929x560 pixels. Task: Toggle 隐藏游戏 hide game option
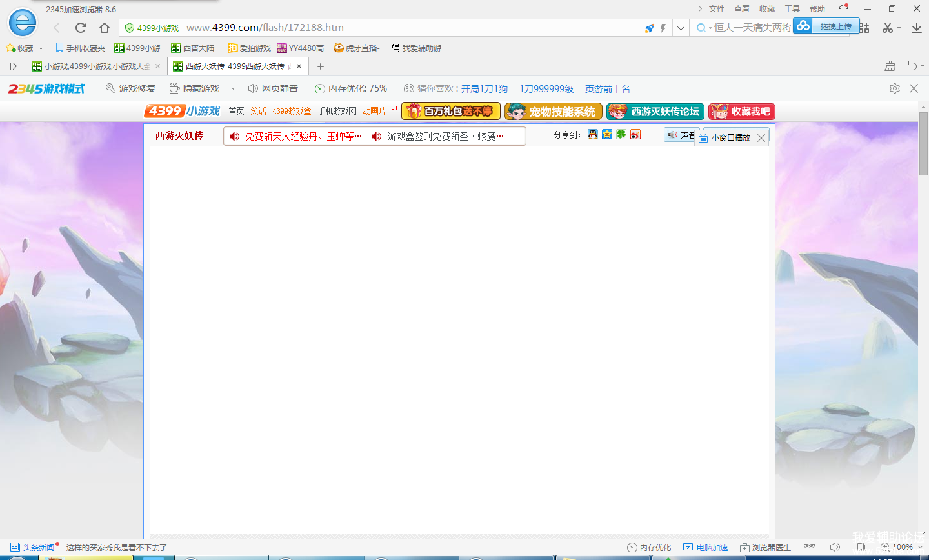(194, 88)
